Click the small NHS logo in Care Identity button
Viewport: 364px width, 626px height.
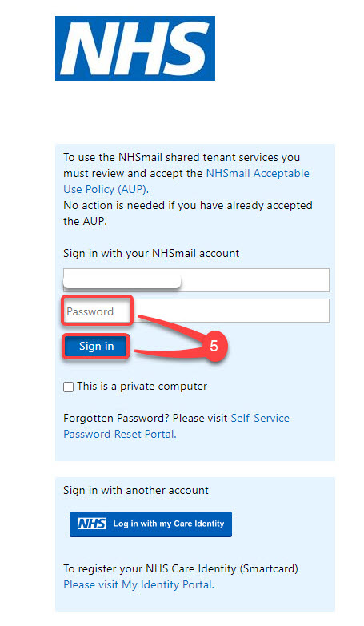(x=92, y=524)
